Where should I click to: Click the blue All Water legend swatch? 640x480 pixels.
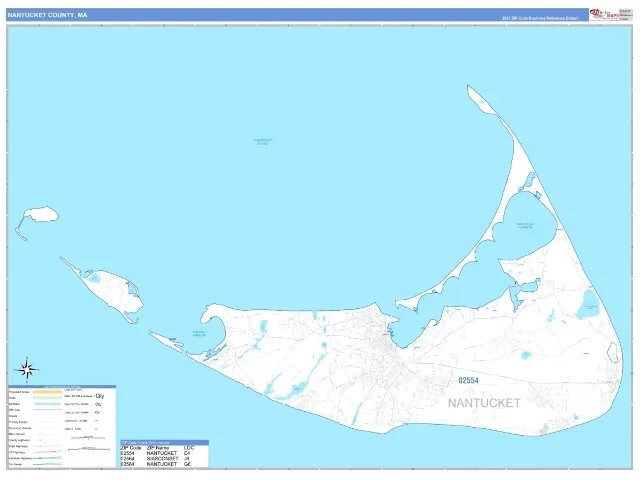(47, 404)
